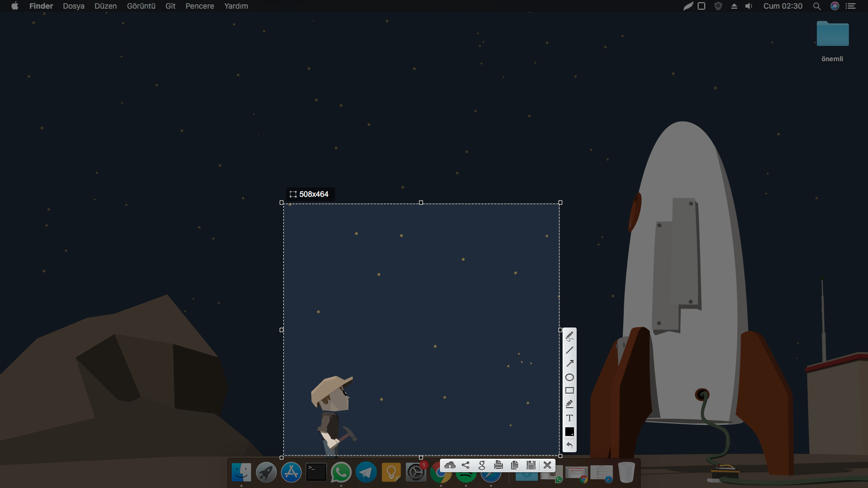Pick the Ellipse shape tool

[x=569, y=377]
